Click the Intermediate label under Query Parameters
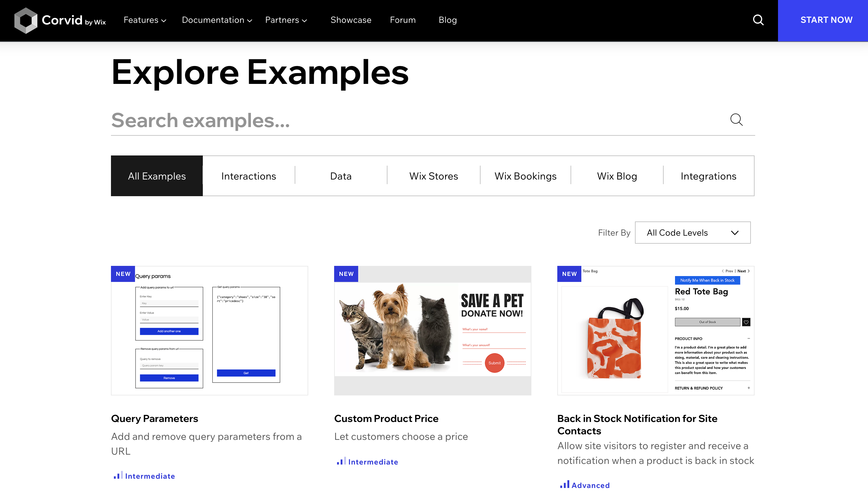 (150, 476)
